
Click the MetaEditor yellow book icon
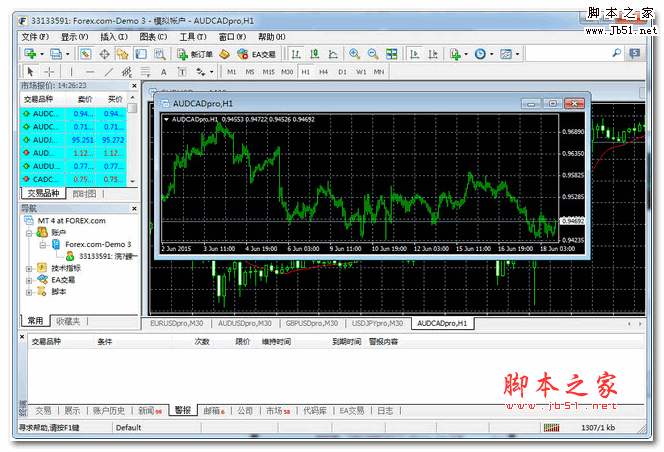coord(224,54)
